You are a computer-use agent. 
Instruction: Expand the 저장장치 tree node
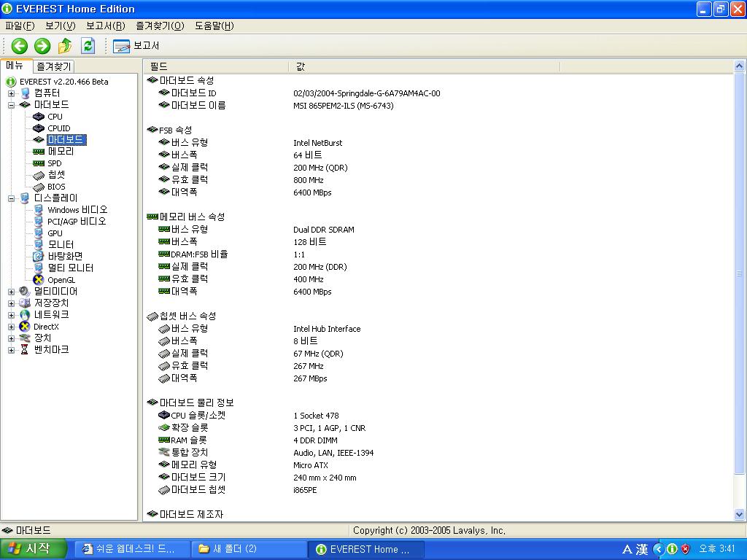(11, 303)
